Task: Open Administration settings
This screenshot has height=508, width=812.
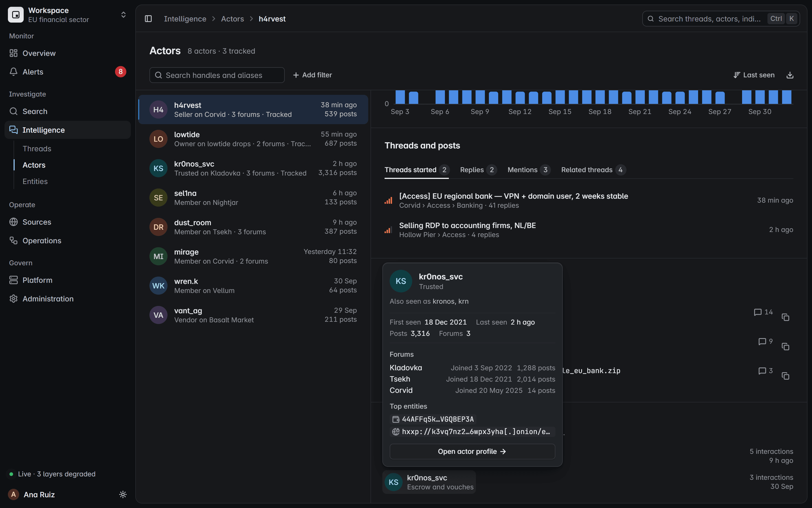Action: click(67, 299)
